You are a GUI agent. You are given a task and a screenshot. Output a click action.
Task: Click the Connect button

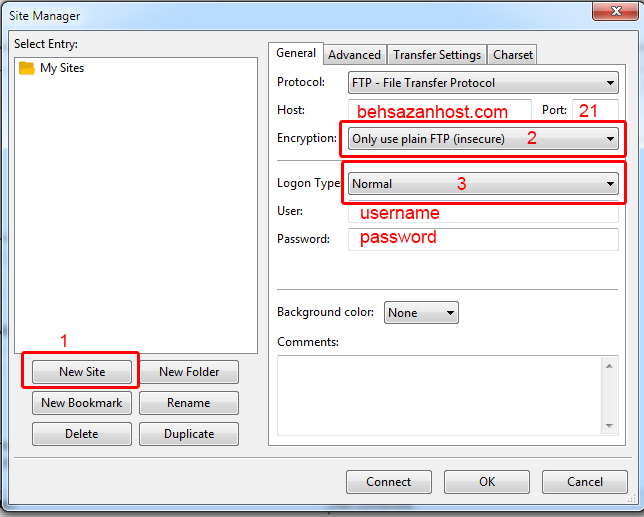pyautogui.click(x=389, y=482)
